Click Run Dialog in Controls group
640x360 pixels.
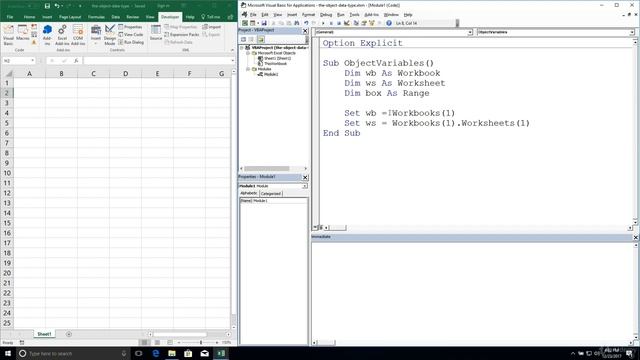(x=131, y=42)
